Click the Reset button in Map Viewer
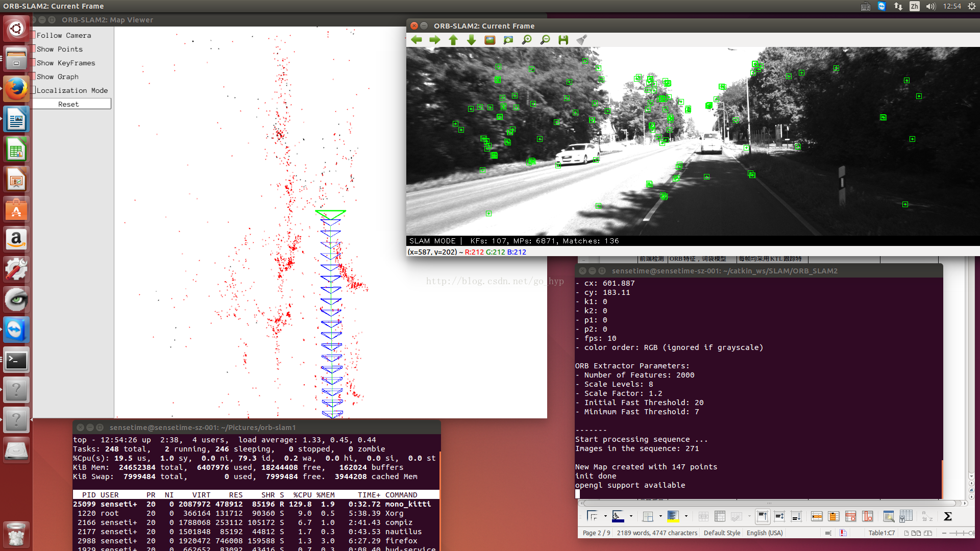This screenshot has height=551, width=980. click(x=71, y=104)
